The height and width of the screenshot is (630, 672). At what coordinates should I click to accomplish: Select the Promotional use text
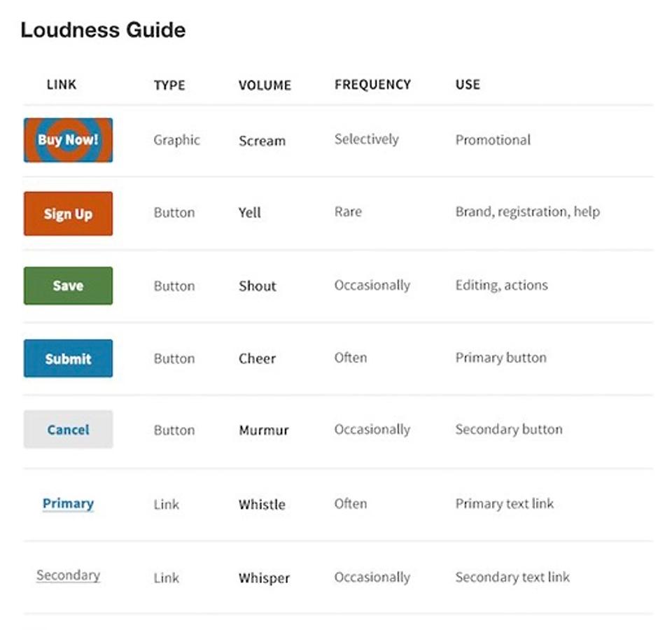click(493, 140)
